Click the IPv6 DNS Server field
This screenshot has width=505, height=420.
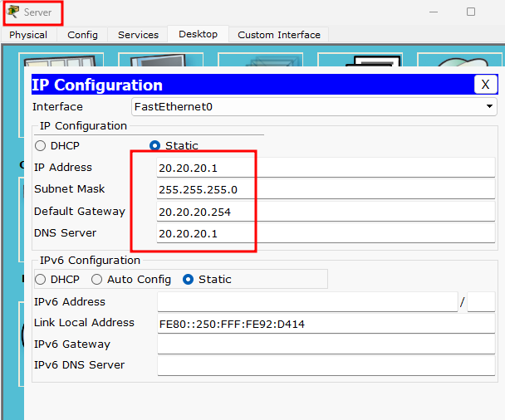point(326,365)
